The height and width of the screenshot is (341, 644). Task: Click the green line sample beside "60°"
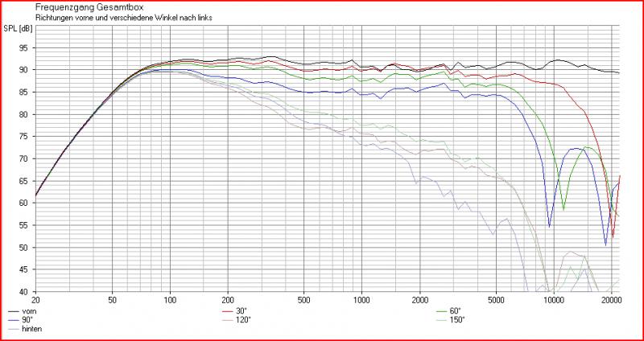pyautogui.click(x=443, y=312)
